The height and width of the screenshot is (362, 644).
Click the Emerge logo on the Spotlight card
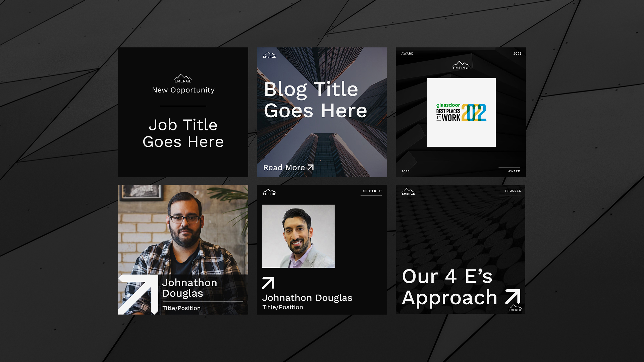pos(269,192)
